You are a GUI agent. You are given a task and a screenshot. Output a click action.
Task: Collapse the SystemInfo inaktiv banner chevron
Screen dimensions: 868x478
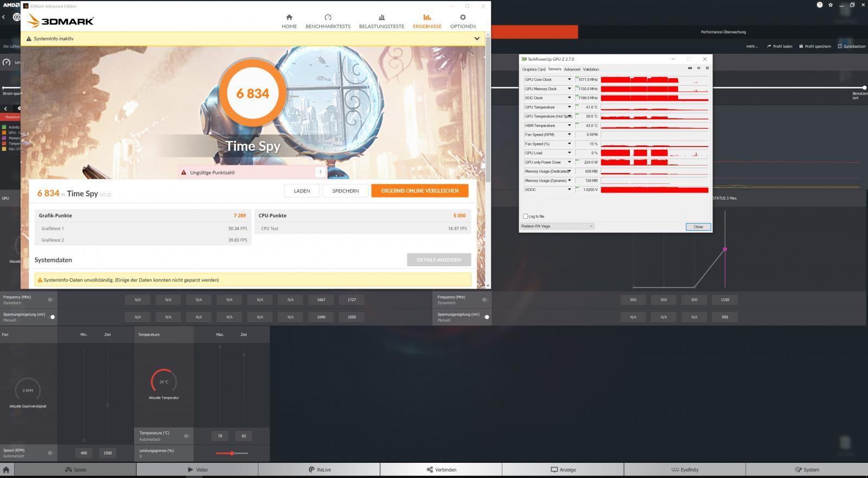pos(476,39)
